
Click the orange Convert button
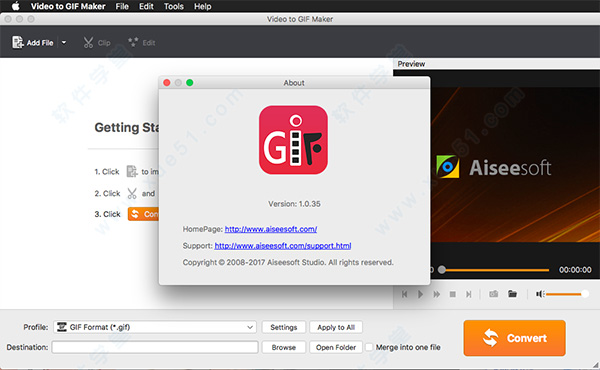click(x=514, y=338)
